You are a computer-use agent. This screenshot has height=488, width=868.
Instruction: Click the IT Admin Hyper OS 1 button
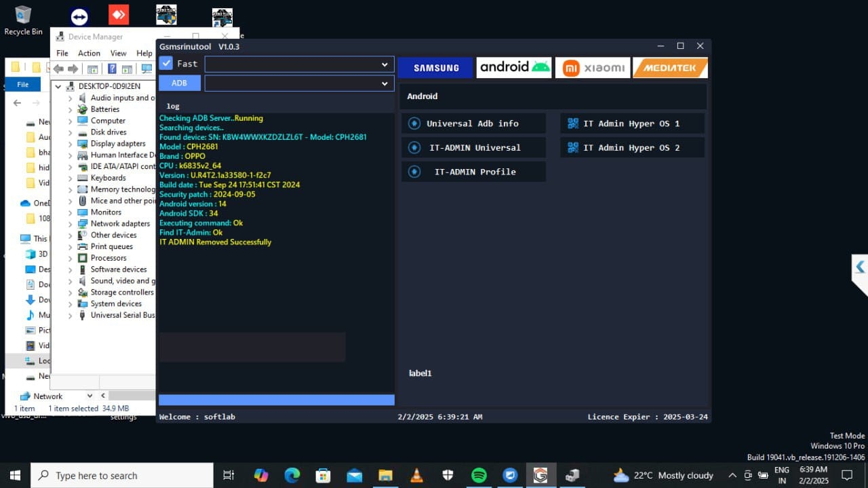tap(631, 124)
